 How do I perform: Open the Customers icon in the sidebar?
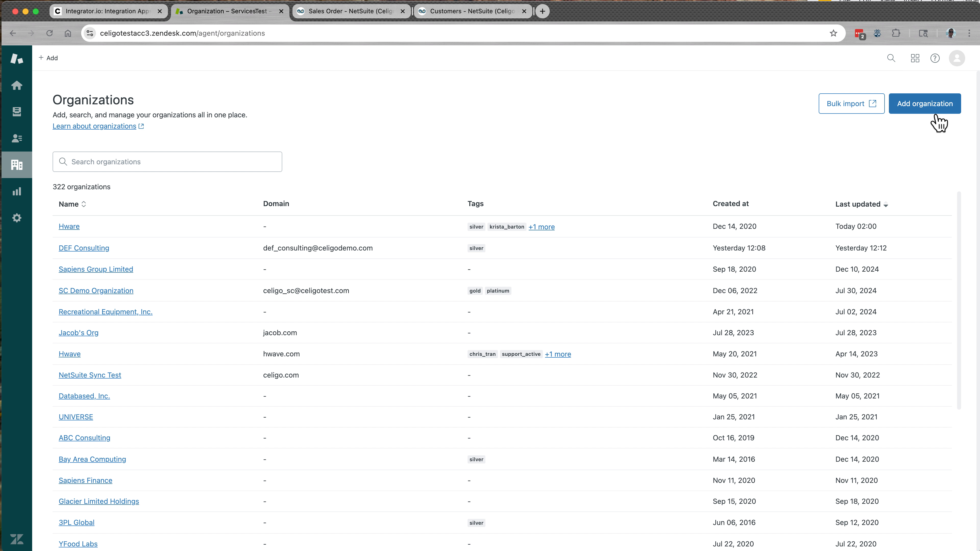17,138
